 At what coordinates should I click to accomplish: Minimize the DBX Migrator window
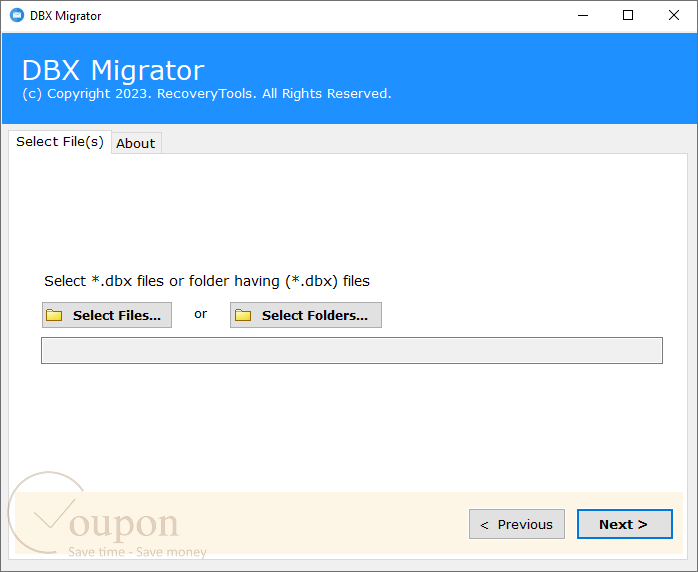tap(583, 16)
